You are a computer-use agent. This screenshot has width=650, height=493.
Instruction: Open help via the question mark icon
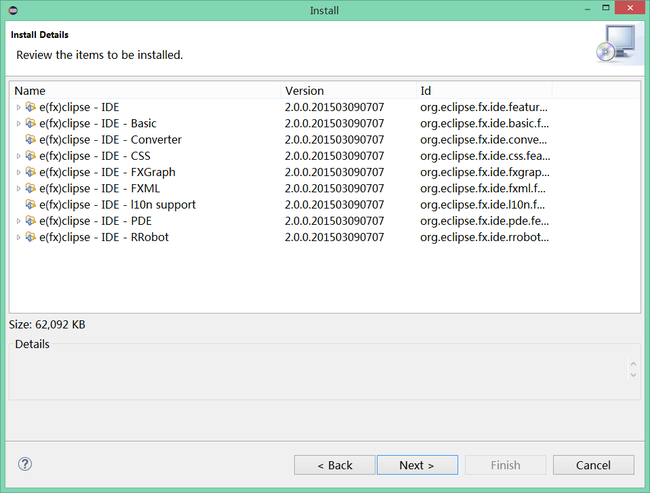(25, 464)
